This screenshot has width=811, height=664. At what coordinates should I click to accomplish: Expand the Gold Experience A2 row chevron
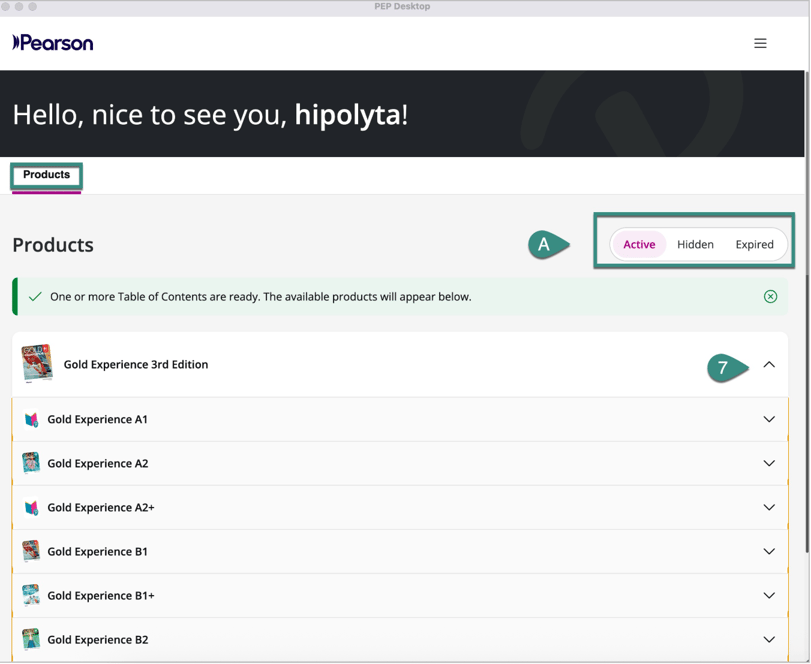click(x=769, y=463)
